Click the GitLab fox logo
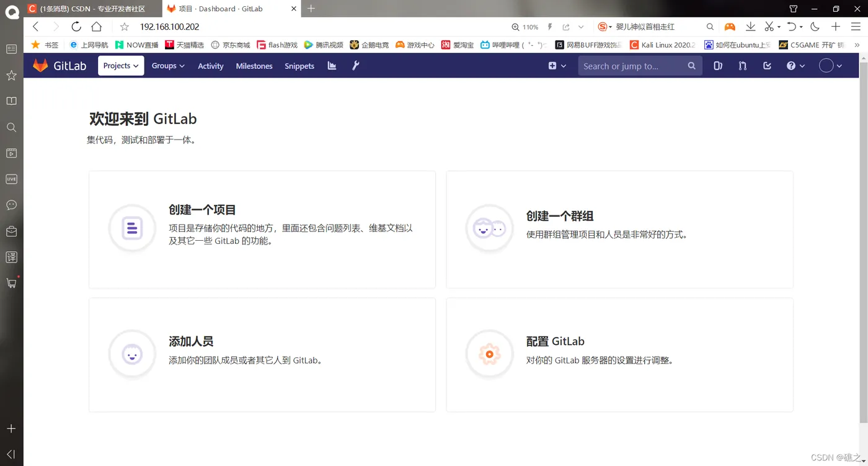 coord(40,65)
